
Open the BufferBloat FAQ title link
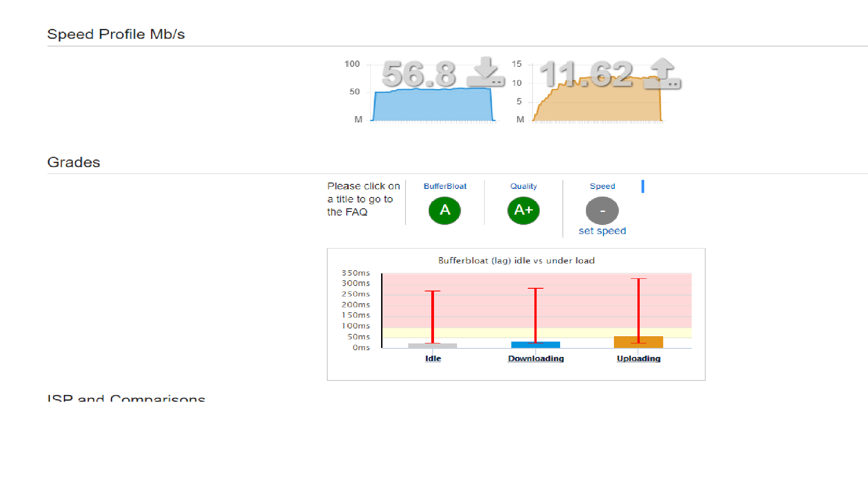tap(445, 186)
